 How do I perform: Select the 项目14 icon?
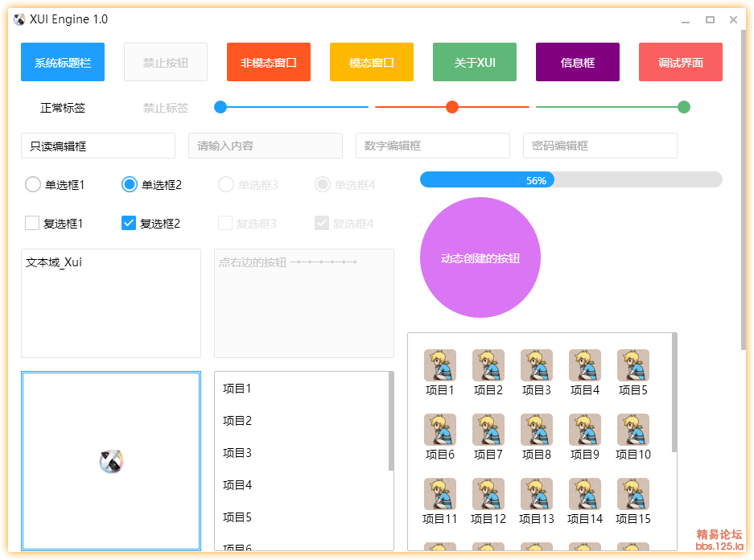[585, 494]
